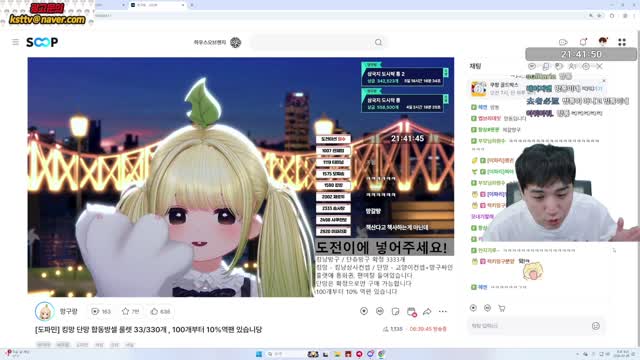Click the search magnifier icon
This screenshot has height=360, width=640.
pyautogui.click(x=378, y=42)
